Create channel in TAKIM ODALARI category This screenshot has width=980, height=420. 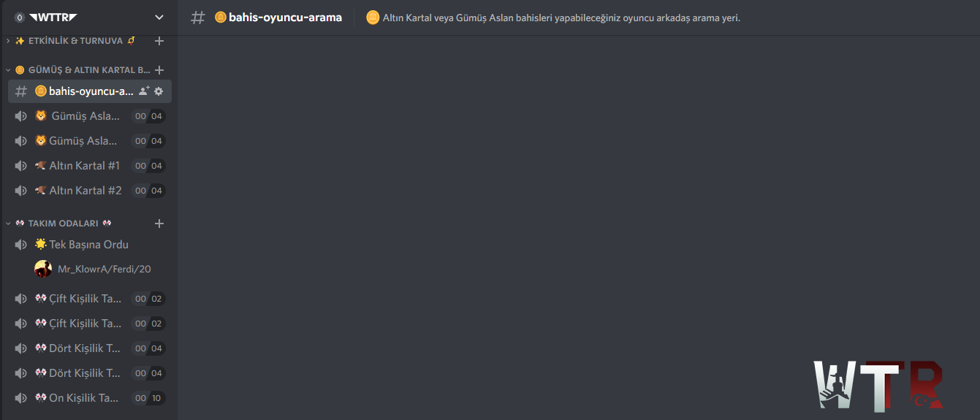coord(159,224)
